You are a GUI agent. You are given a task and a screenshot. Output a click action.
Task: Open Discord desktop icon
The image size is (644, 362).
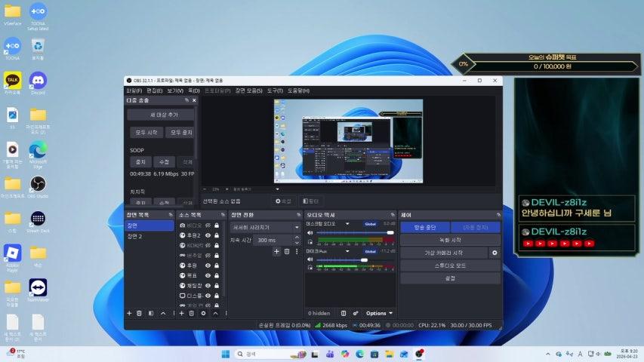coord(37,81)
